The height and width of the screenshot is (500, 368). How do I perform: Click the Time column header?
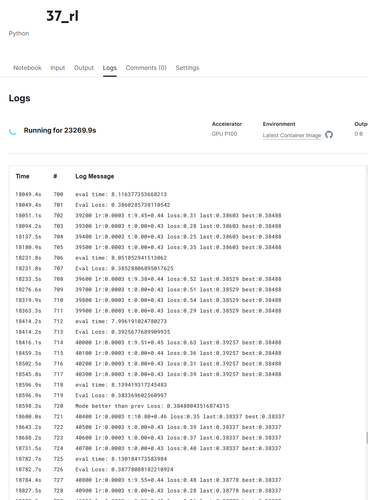(x=22, y=176)
